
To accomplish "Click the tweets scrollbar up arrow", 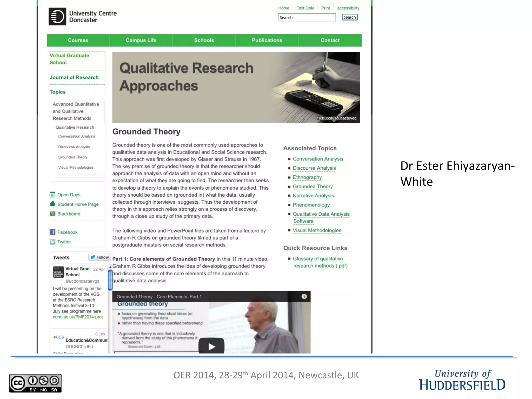I will 110,267.
